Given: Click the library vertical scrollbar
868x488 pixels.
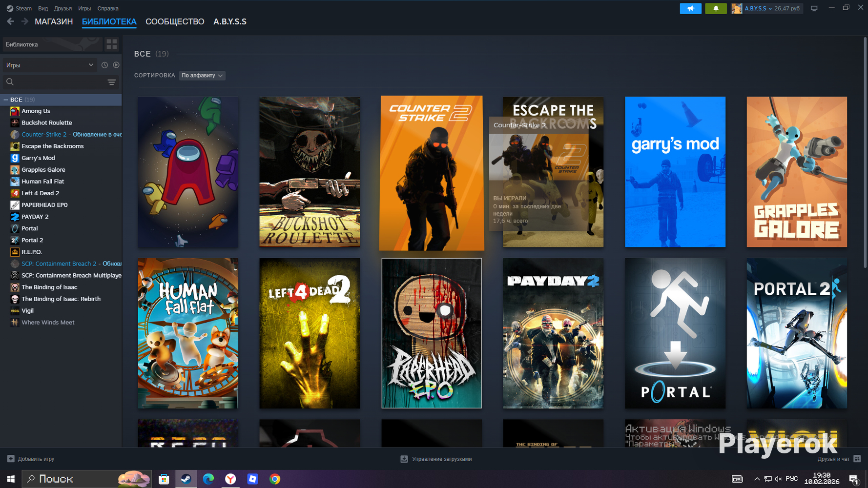Looking at the screenshot, I should click(x=865, y=152).
